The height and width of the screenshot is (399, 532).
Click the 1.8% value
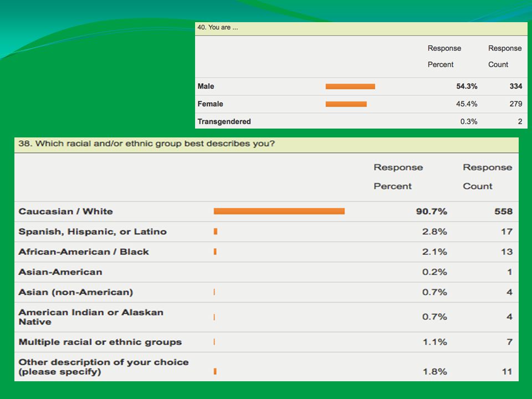434,371
